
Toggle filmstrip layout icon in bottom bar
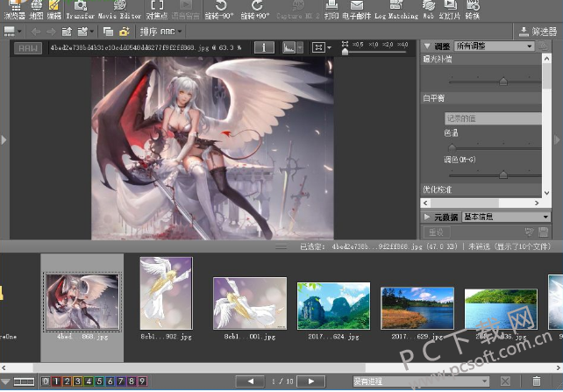(24, 381)
